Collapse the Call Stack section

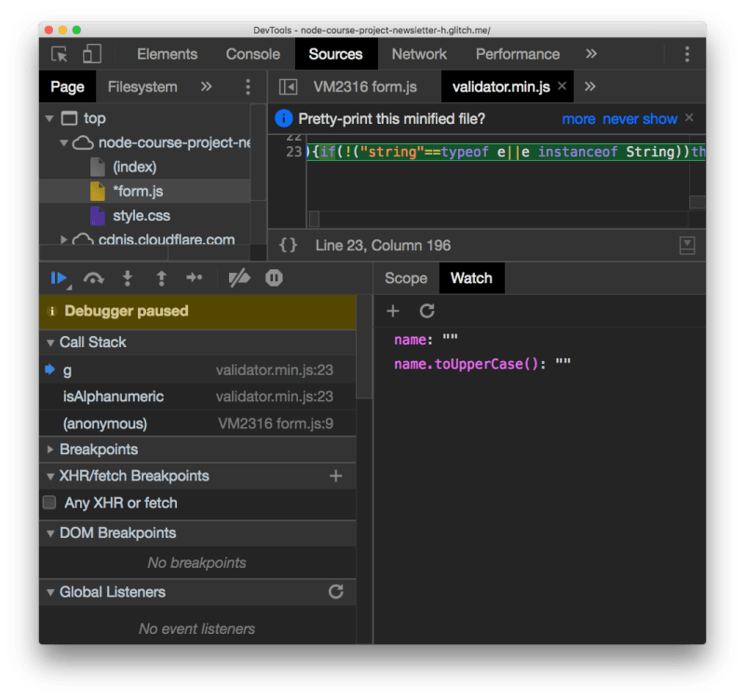click(x=49, y=343)
